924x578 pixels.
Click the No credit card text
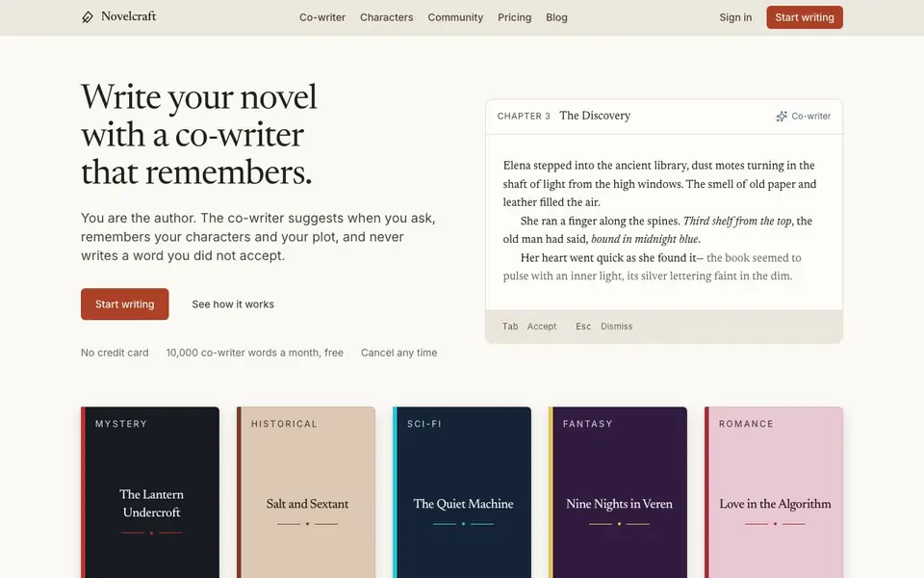click(115, 353)
